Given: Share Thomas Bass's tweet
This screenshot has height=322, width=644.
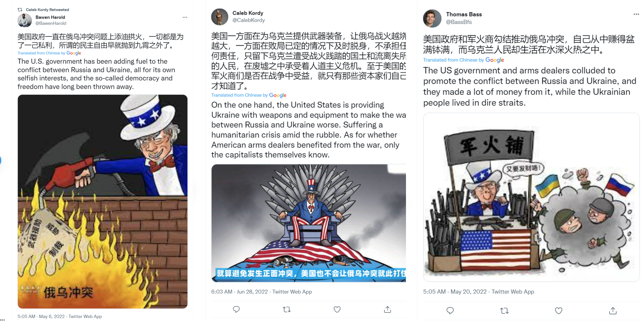Looking at the screenshot, I should click(613, 311).
